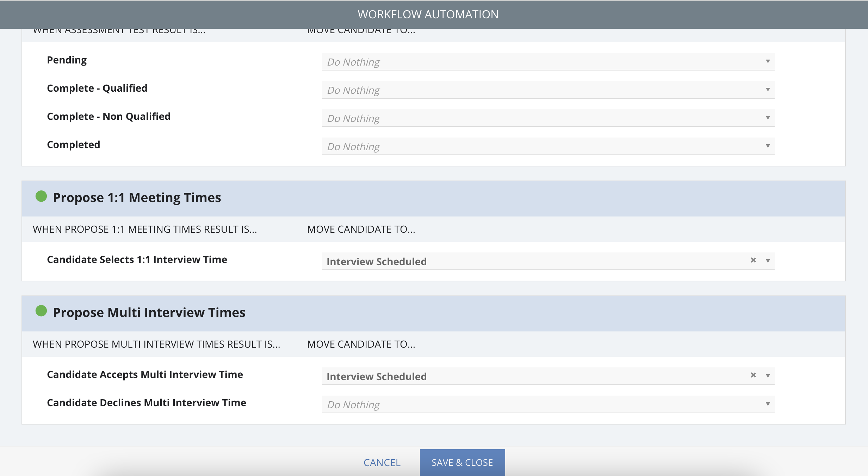Clear Interview Scheduled for Candidate Accepts Multi Interview Time
The image size is (868, 476).
(753, 375)
